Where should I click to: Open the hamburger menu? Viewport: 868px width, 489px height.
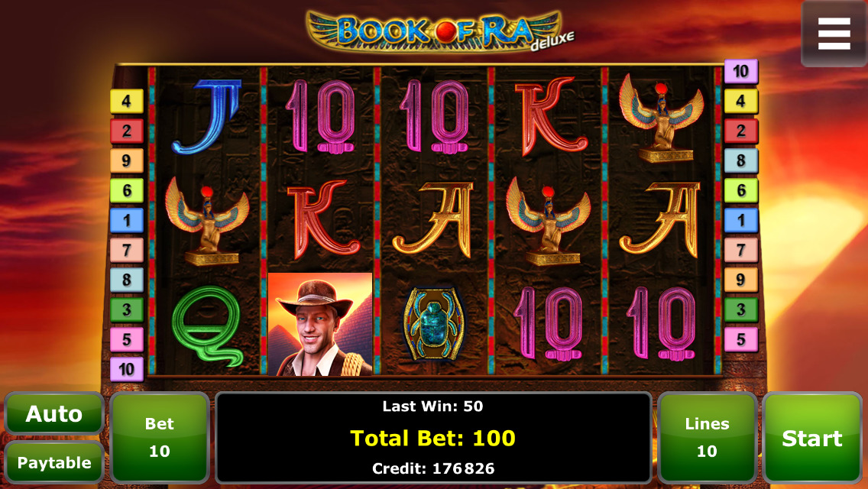coord(834,33)
